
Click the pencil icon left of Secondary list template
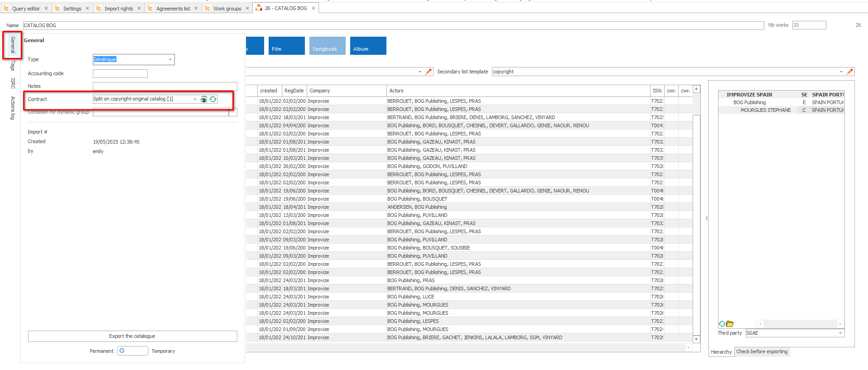coord(429,72)
